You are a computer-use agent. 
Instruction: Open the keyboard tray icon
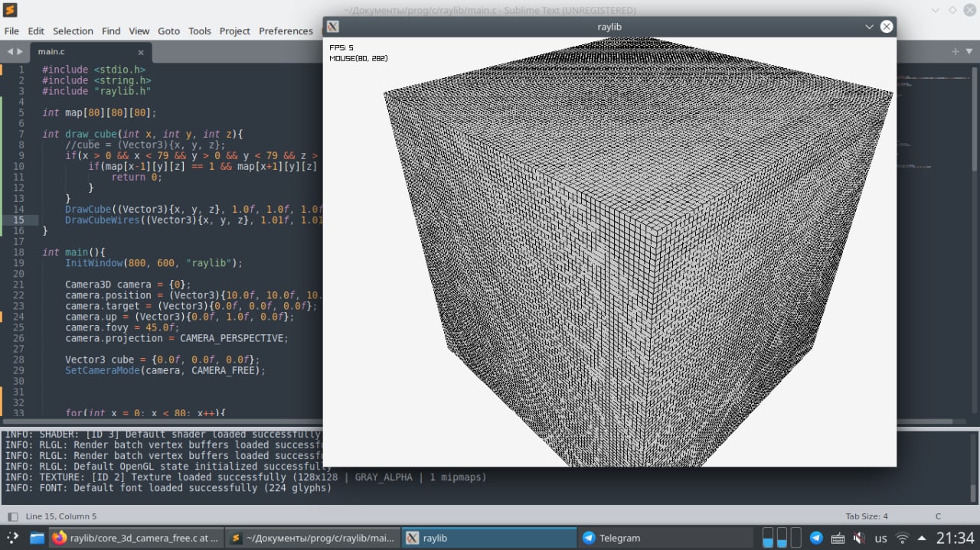838,538
